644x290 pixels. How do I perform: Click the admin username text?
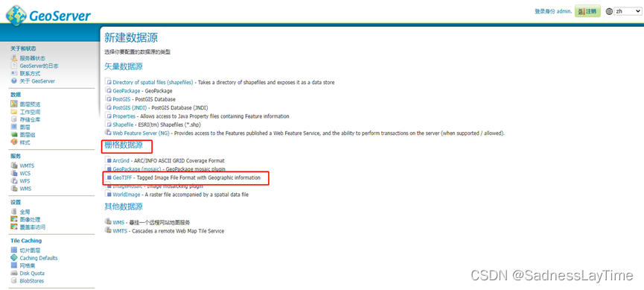coord(564,11)
